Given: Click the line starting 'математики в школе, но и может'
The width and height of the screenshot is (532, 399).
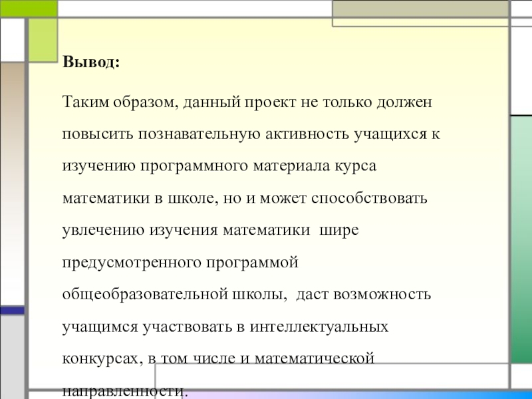Looking at the screenshot, I should (x=245, y=198).
